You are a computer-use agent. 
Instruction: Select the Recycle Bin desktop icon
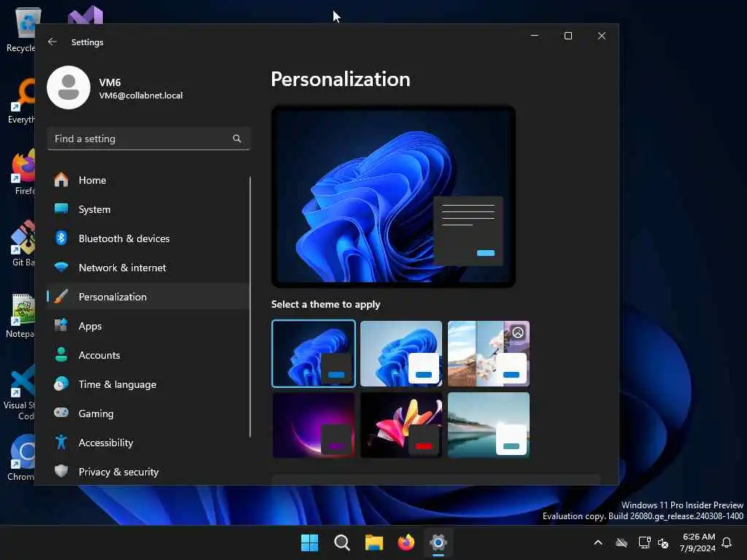(x=21, y=29)
